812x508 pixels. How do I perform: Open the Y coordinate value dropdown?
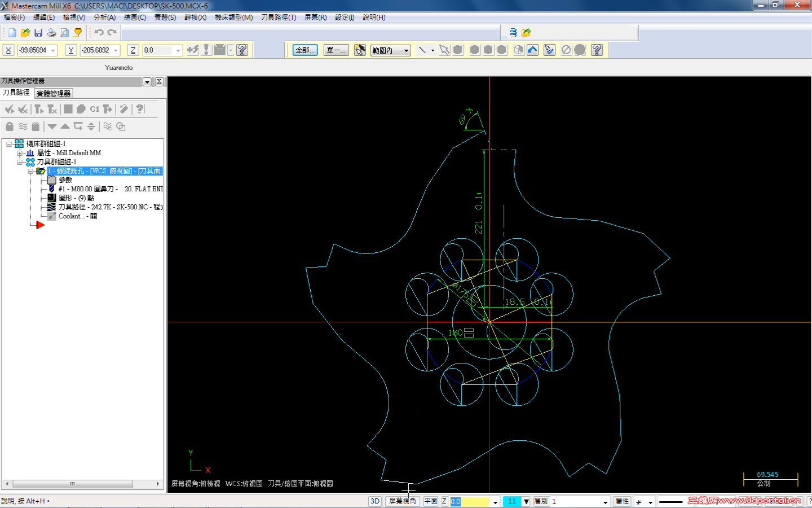(116, 50)
